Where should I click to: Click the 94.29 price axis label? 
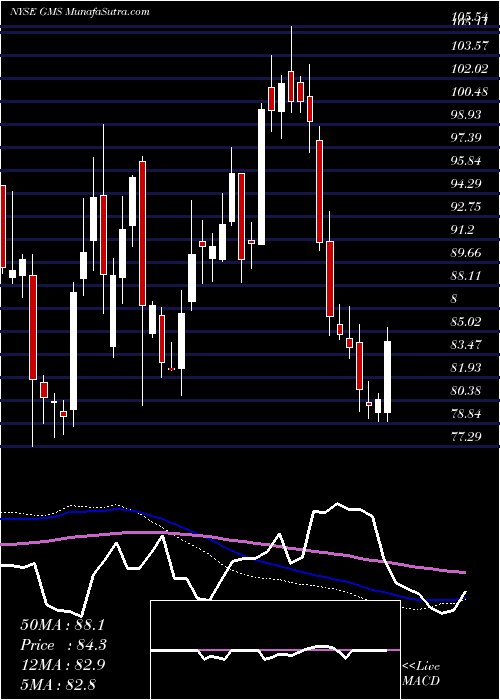click(x=467, y=183)
